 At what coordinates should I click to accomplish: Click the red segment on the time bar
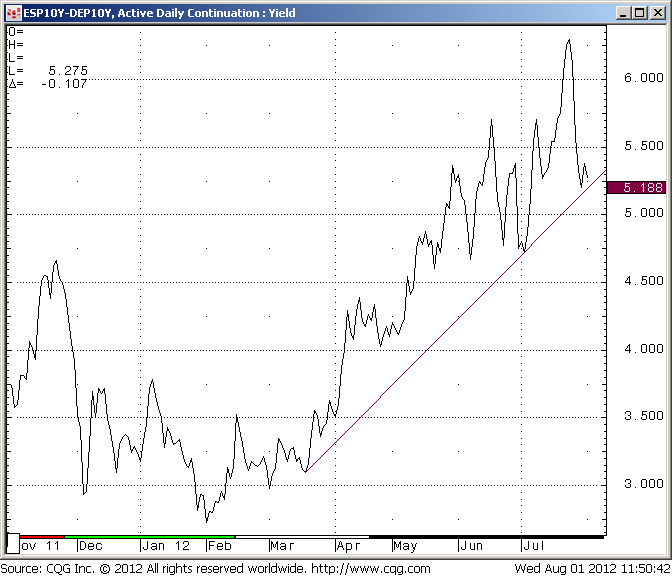tap(40, 537)
